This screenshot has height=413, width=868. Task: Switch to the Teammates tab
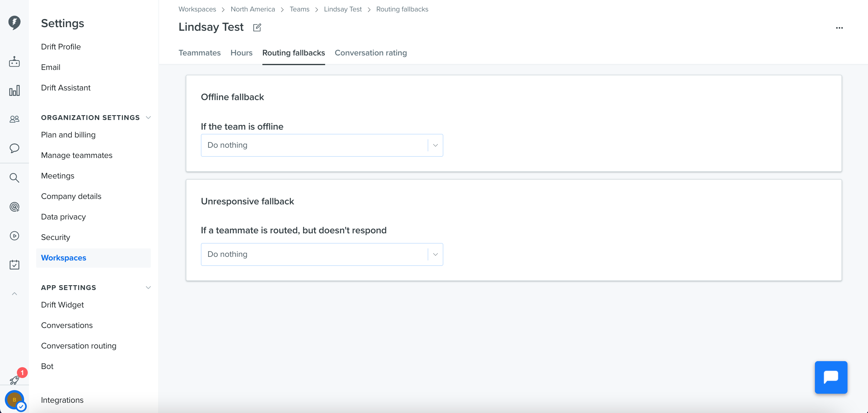199,53
